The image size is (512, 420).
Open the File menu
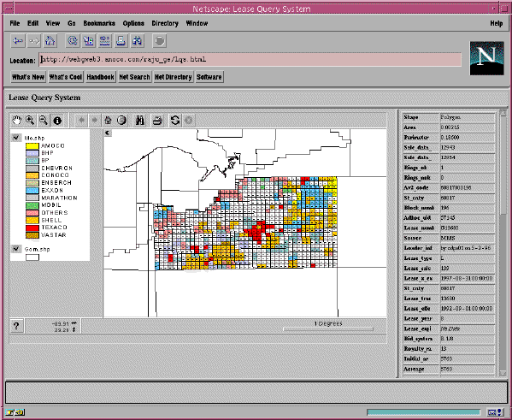click(x=15, y=23)
